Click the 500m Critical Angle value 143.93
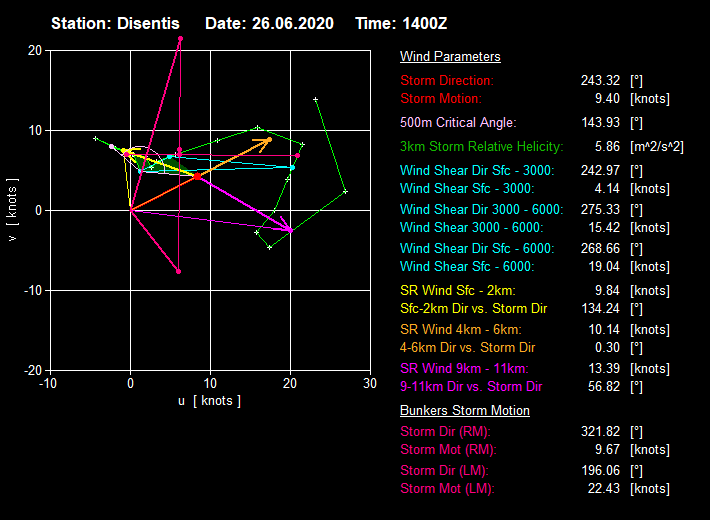Viewport: 710px width, 520px height. coord(600,122)
